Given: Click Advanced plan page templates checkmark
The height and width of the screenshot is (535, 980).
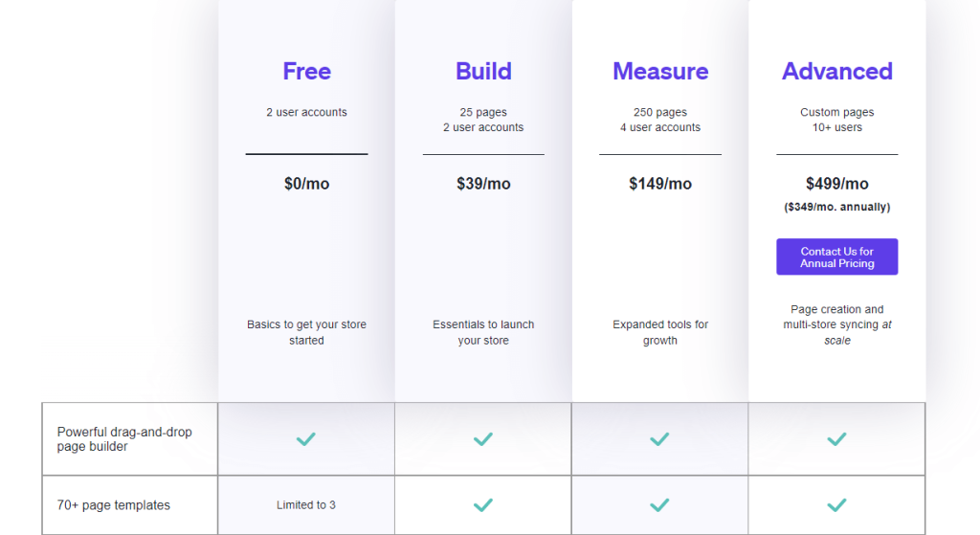Looking at the screenshot, I should click(x=836, y=504).
